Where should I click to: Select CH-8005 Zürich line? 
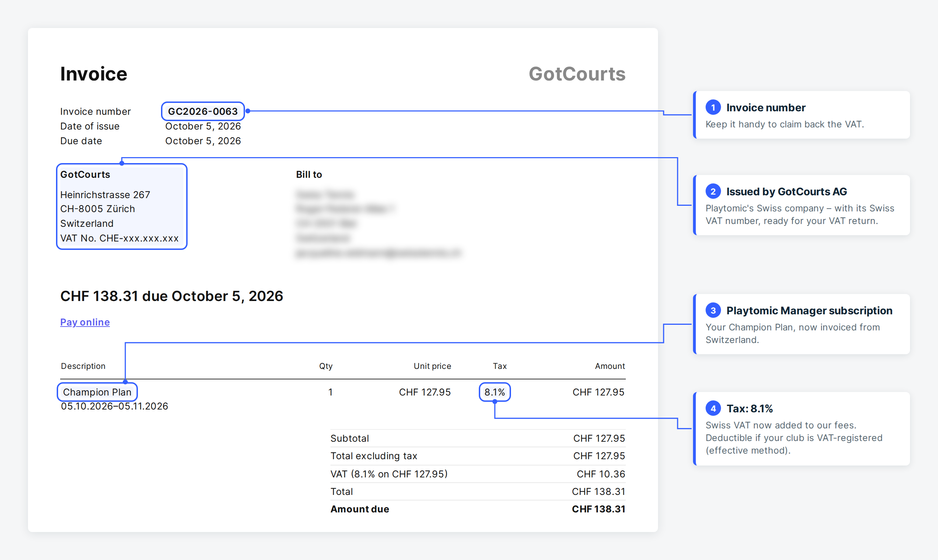pos(98,209)
